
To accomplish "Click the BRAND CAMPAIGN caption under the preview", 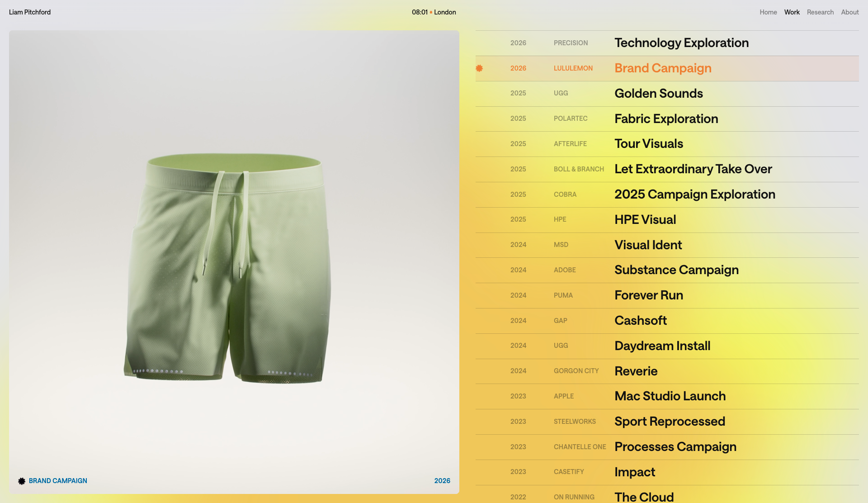I will 58,481.
